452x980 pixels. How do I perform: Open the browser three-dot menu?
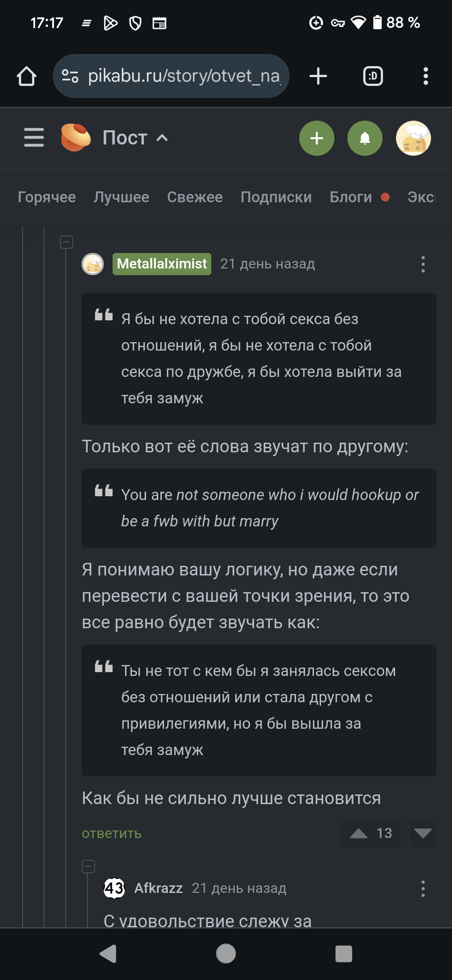click(426, 76)
